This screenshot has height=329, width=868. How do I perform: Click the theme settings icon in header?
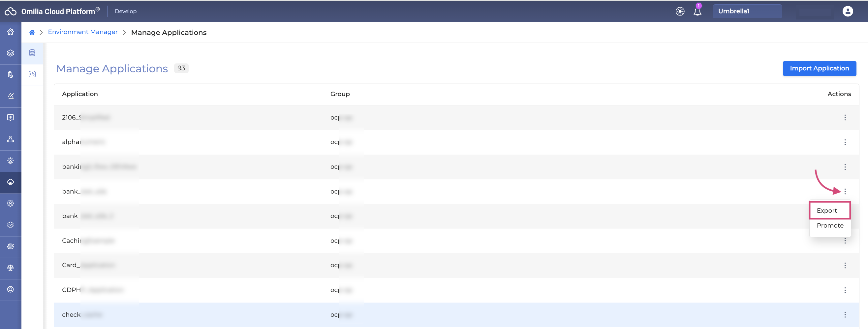point(680,12)
